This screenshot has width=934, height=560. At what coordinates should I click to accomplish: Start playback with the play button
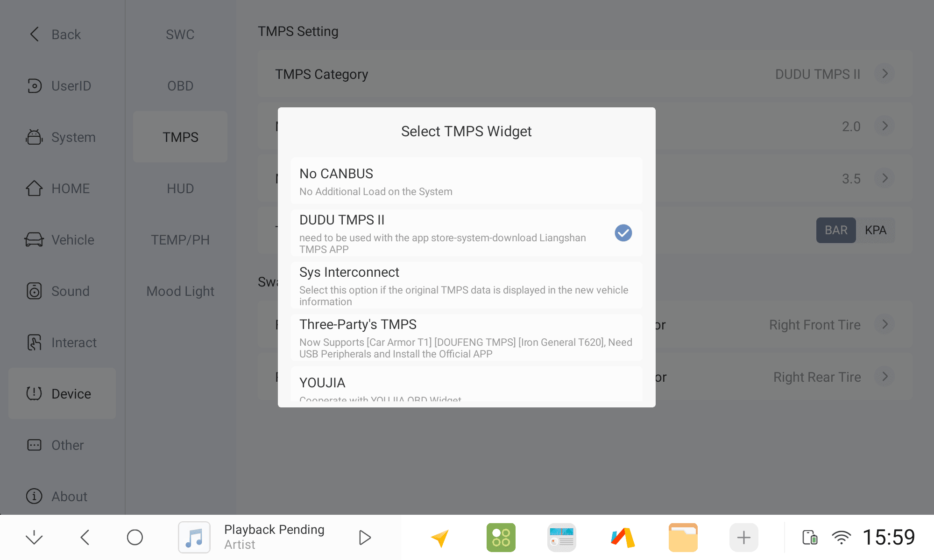tap(365, 538)
